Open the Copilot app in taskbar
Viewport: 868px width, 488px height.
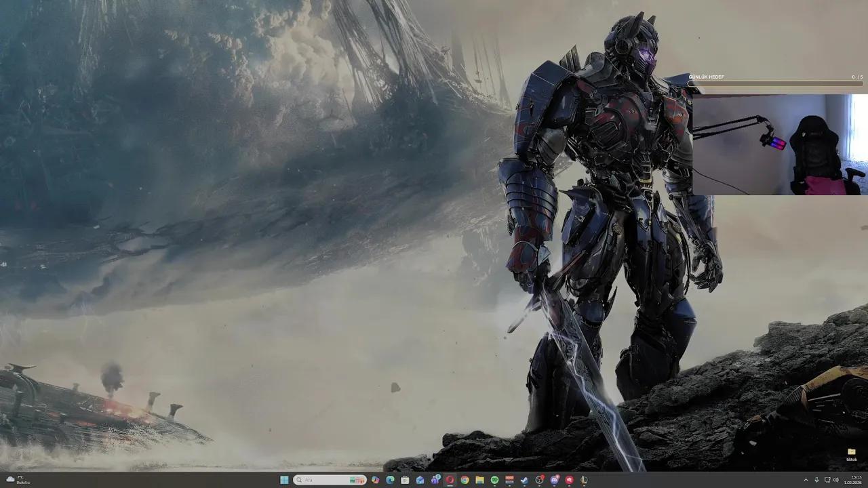point(375,480)
